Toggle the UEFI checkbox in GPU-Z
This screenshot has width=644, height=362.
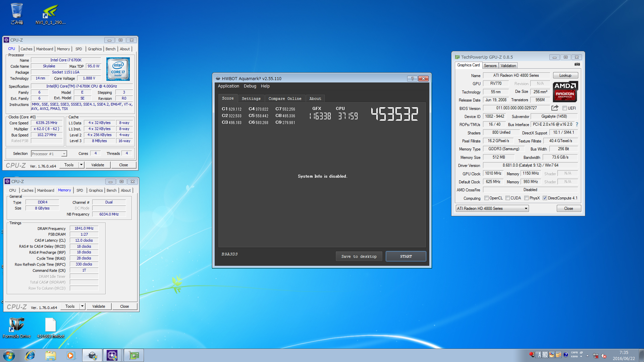point(565,108)
